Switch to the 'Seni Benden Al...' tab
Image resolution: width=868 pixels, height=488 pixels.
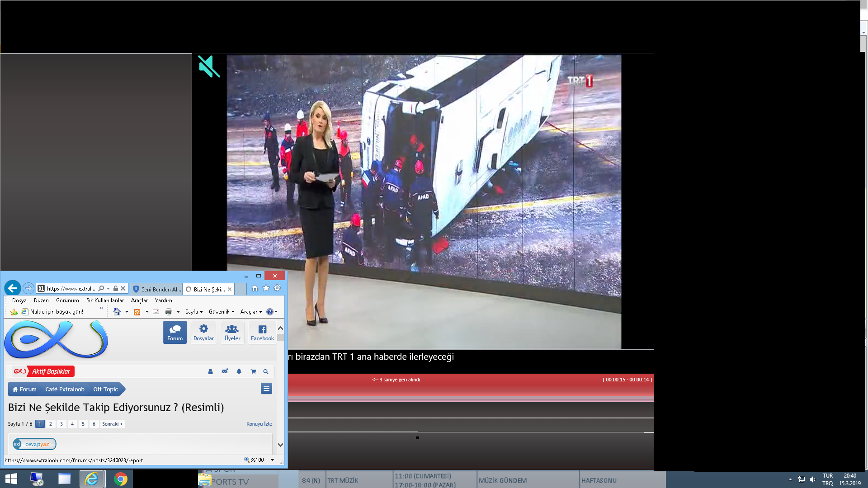[x=156, y=289]
